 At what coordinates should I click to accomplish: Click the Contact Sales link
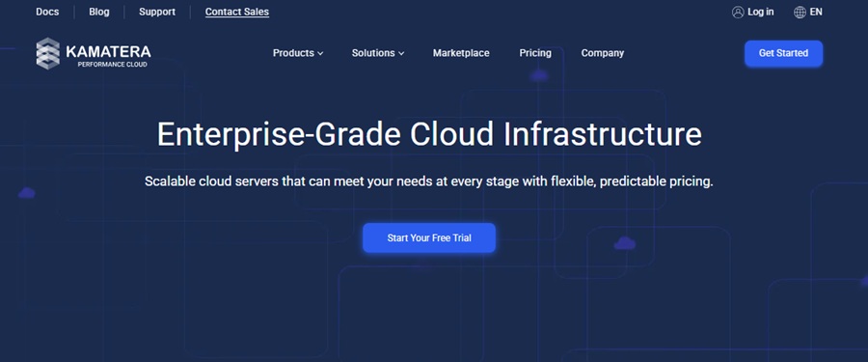tap(237, 13)
